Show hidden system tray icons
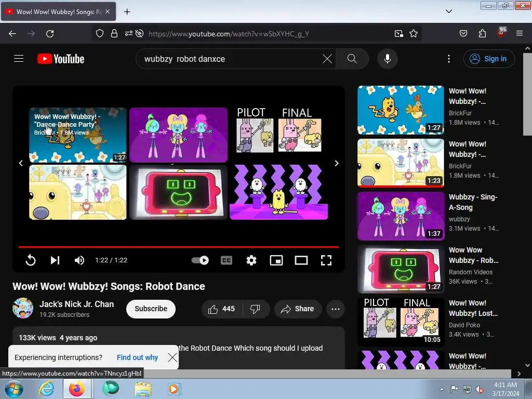The height and width of the screenshot is (399, 532). pyautogui.click(x=442, y=389)
